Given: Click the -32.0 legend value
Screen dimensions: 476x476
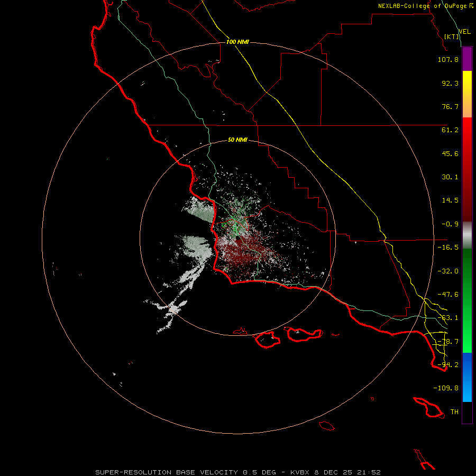Looking at the screenshot, I should [448, 271].
